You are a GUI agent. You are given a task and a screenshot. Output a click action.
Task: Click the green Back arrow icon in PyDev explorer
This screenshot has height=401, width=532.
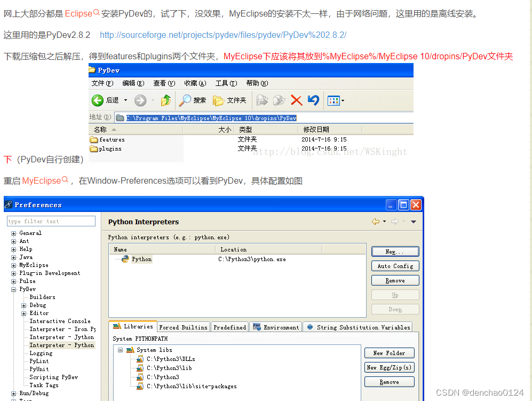pyautogui.click(x=97, y=100)
